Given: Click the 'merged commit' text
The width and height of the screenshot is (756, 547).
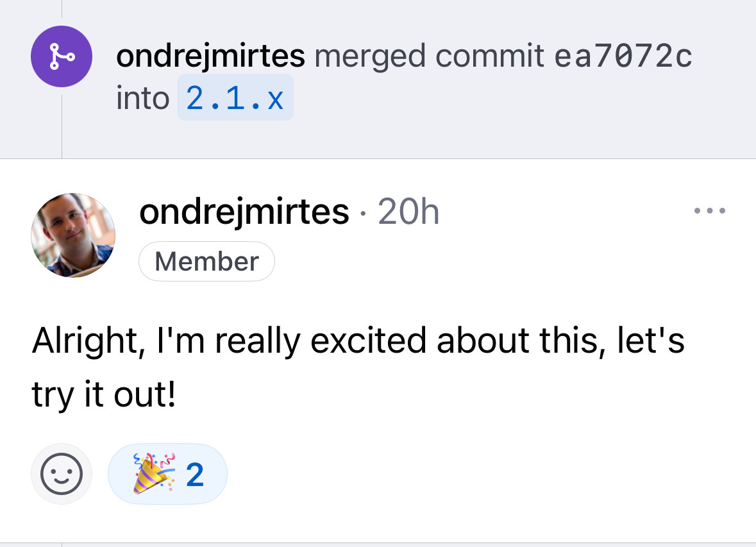Looking at the screenshot, I should (429, 56).
